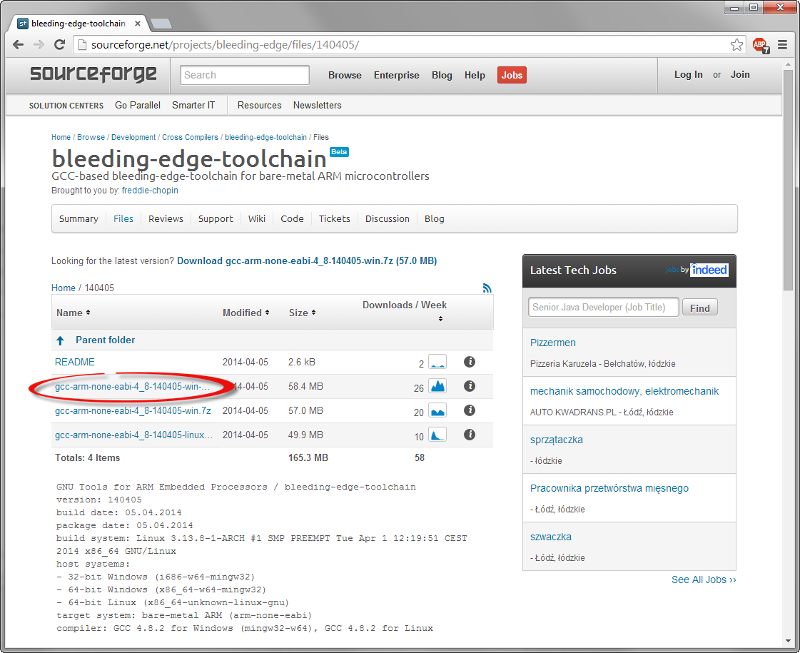Click the browser back arrow
The width and height of the screenshot is (800, 653).
tap(18, 45)
